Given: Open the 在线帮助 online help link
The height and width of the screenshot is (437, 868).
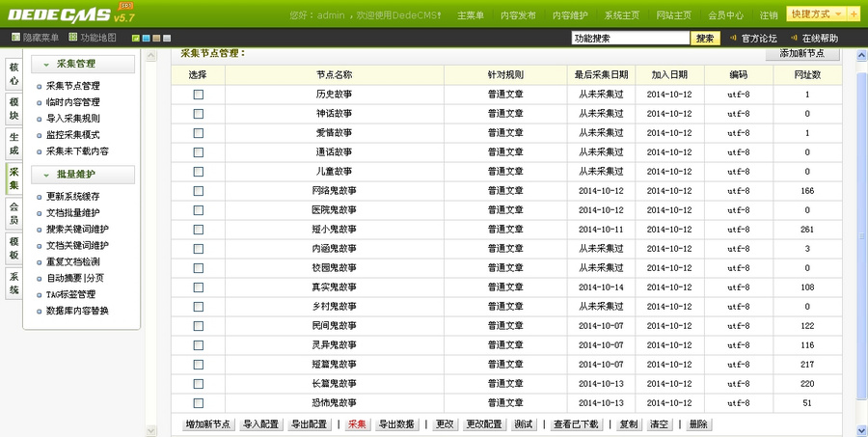Looking at the screenshot, I should pos(820,39).
